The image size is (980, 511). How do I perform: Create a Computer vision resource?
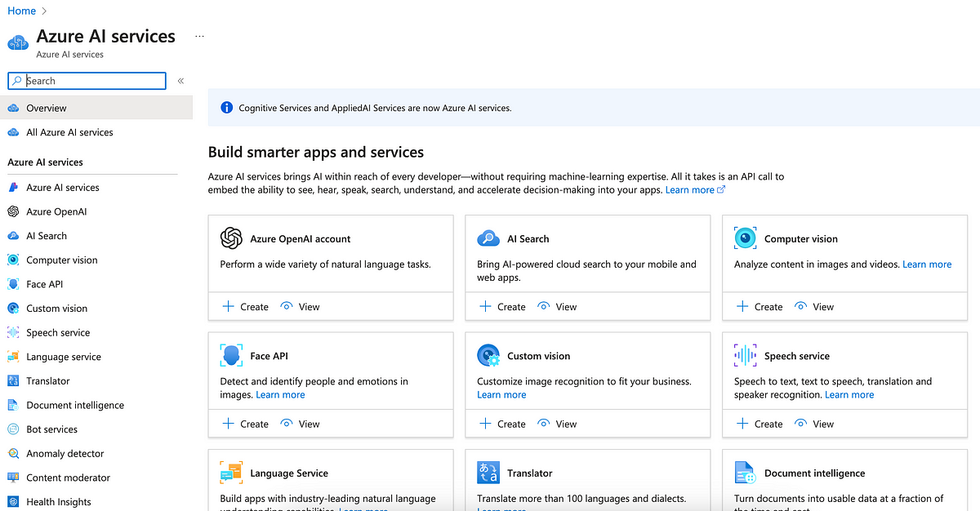pos(759,307)
